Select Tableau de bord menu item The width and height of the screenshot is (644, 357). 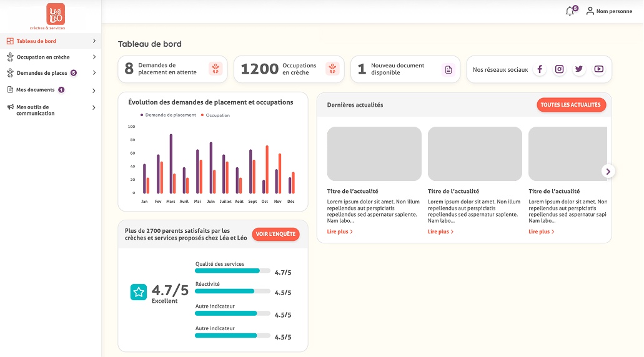(51, 41)
